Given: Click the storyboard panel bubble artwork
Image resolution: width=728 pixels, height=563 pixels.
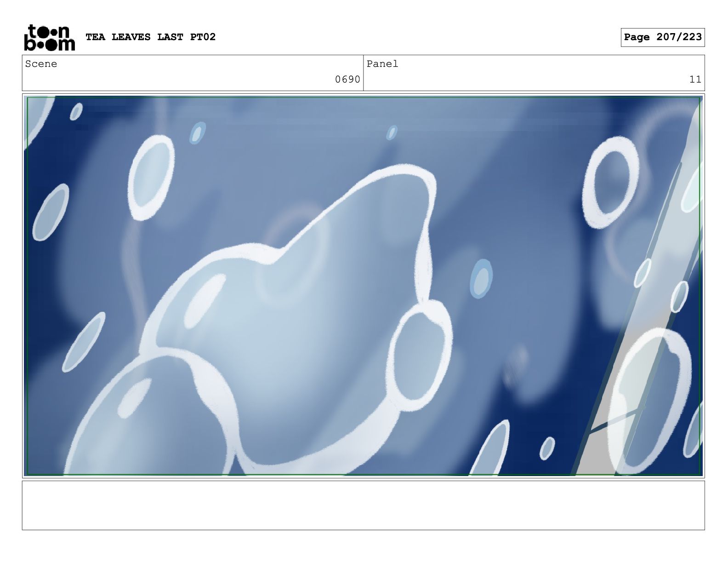Looking at the screenshot, I should (363, 286).
